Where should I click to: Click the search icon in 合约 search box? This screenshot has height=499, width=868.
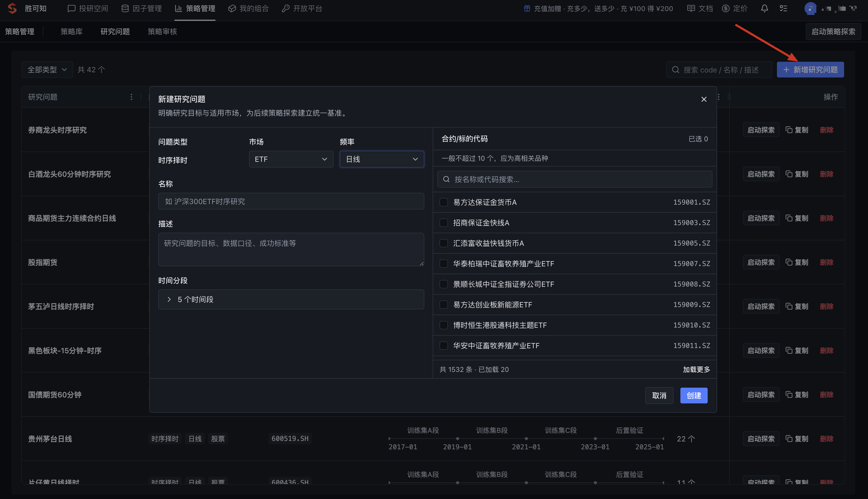(x=446, y=179)
